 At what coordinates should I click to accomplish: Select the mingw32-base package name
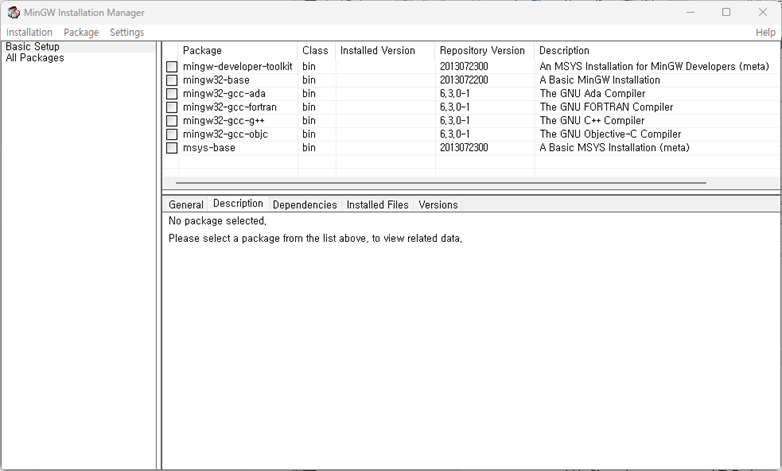point(216,80)
